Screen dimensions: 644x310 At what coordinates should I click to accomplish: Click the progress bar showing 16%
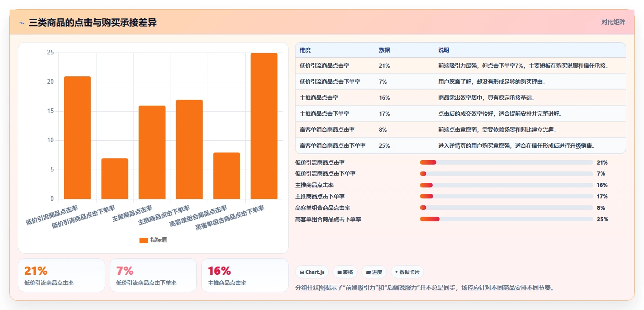pos(506,185)
